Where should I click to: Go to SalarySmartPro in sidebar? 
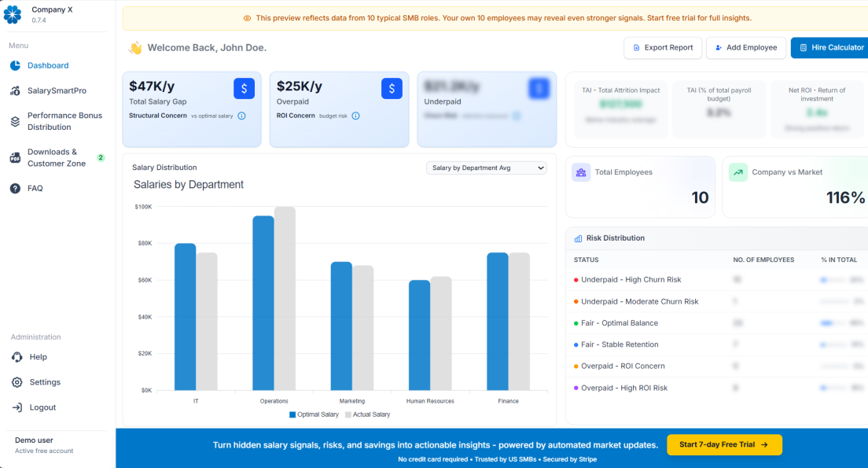(57, 90)
